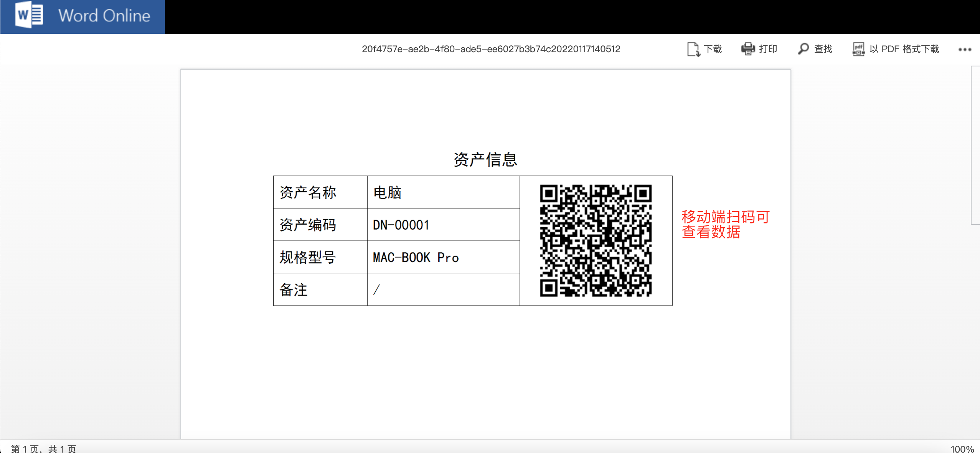Click the MAC-BOOK Pro value cell
The width and height of the screenshot is (980, 453).
pos(444,257)
